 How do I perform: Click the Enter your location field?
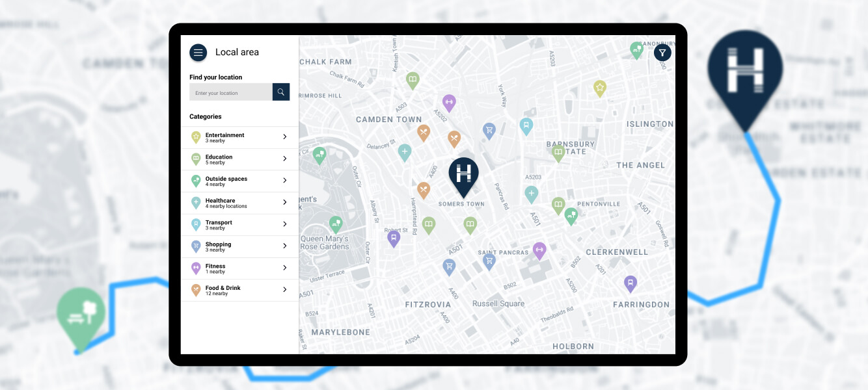pyautogui.click(x=231, y=92)
